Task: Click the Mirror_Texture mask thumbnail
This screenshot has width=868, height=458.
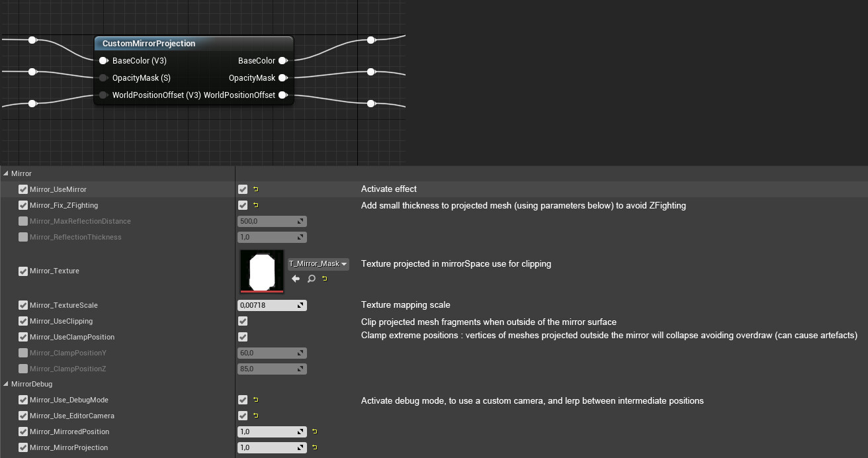Action: pyautogui.click(x=262, y=271)
